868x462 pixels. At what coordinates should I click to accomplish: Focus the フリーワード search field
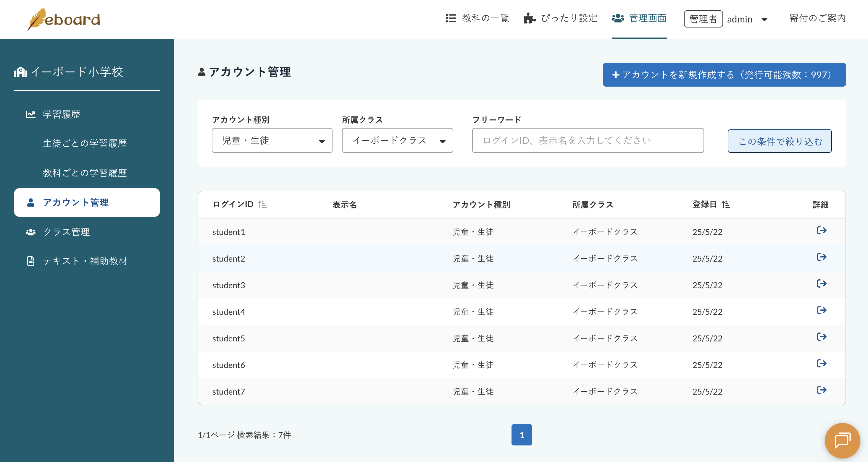pyautogui.click(x=588, y=140)
